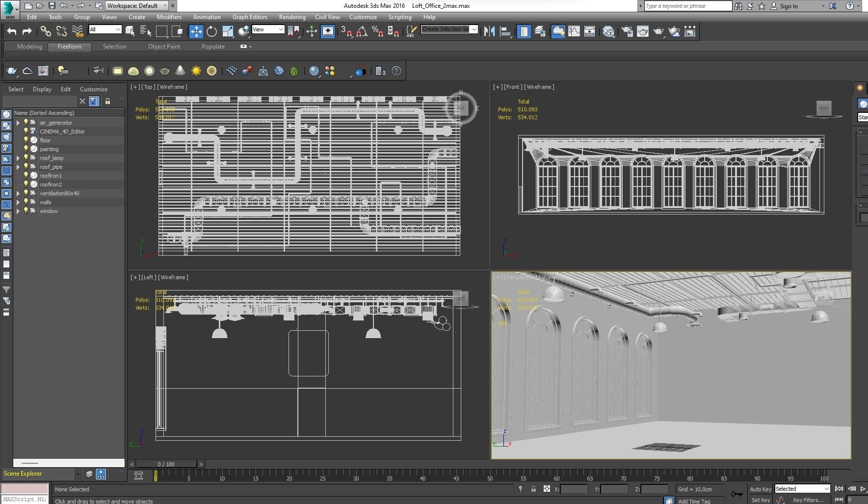Screen dimensions: 868x504
Task: Open the Rendering menu
Action: pos(292,17)
